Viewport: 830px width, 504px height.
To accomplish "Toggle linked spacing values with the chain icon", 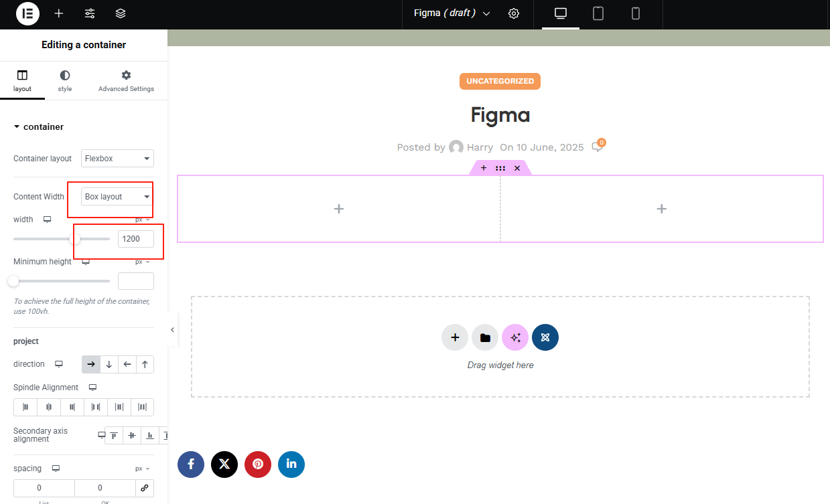I will coord(145,488).
